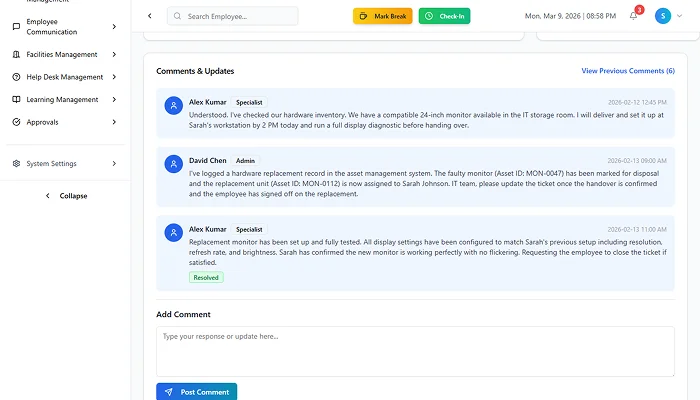Click the back arrow in top bar
Viewport: 700px width, 400px height.
coord(149,16)
